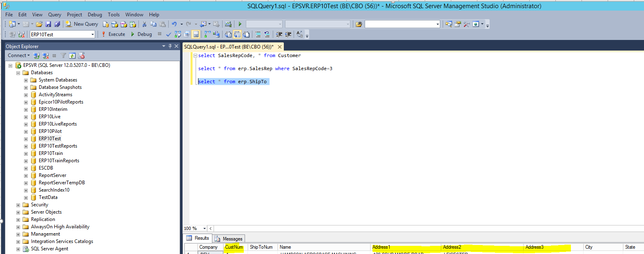This screenshot has height=254, width=644.
Task: Click the Cut scissors icon
Action: tap(144, 24)
